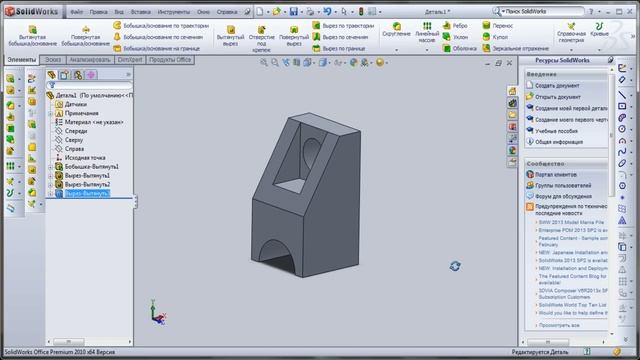Open the DimXpertManager tab icon
The width and height of the screenshot is (640, 360).
(91, 75)
